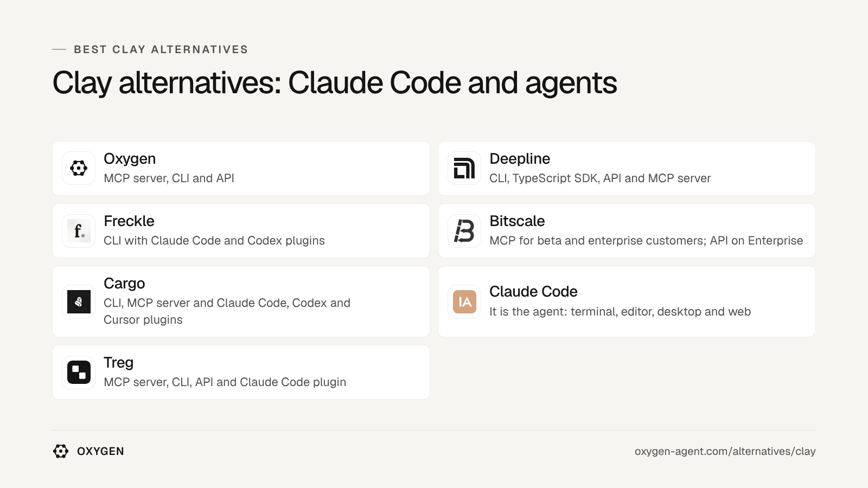The image size is (868, 488).
Task: Click the 'BEST CLAY ALTERNATIVES' label
Action: pyautogui.click(x=161, y=49)
